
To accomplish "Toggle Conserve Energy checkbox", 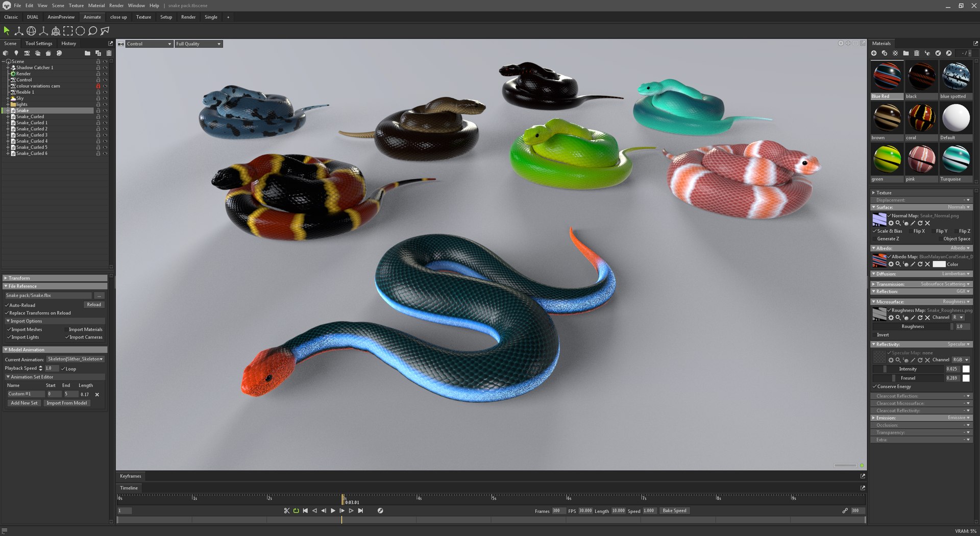I will (x=874, y=386).
